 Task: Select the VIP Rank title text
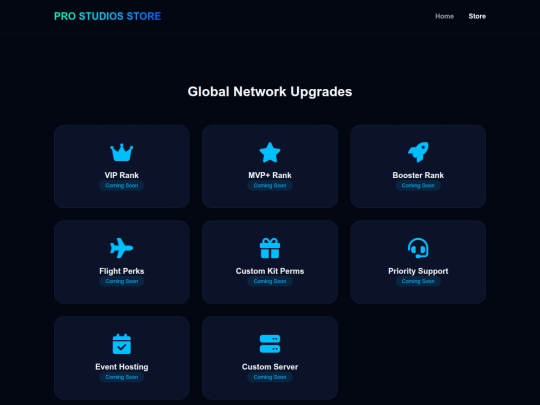click(122, 175)
